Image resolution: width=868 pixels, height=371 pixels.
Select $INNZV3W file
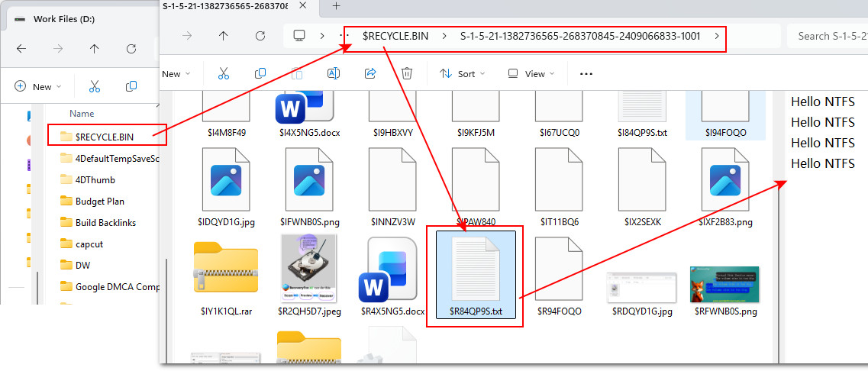coord(392,189)
